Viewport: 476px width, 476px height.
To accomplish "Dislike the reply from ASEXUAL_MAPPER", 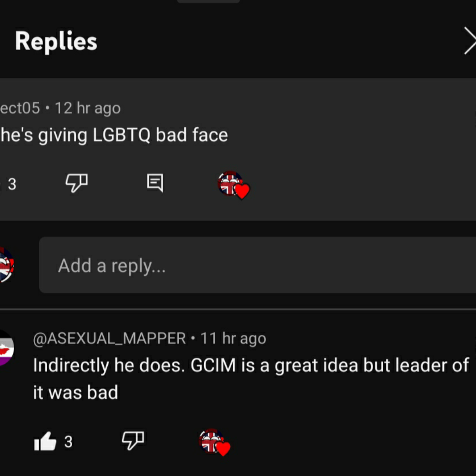I will 132,440.
